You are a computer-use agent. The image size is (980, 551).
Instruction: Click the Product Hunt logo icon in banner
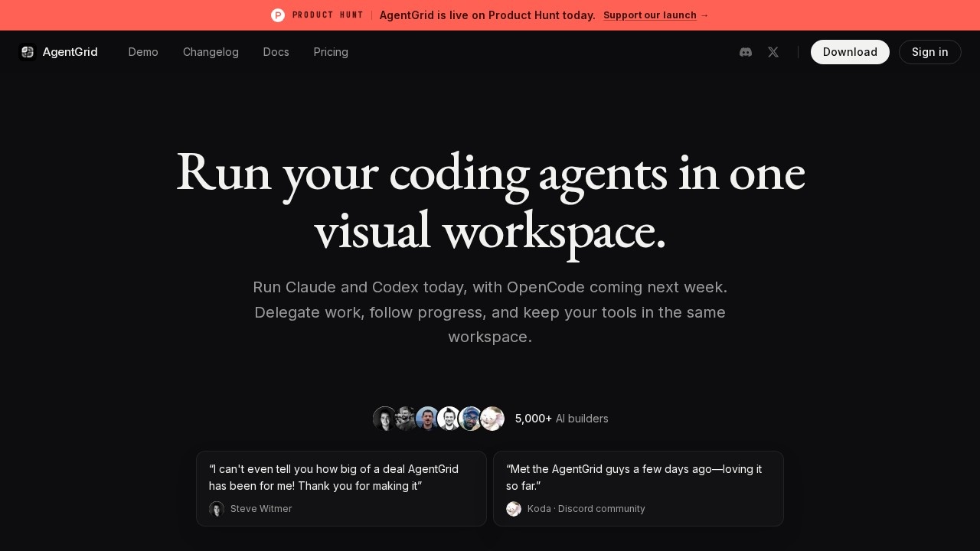[x=278, y=15]
